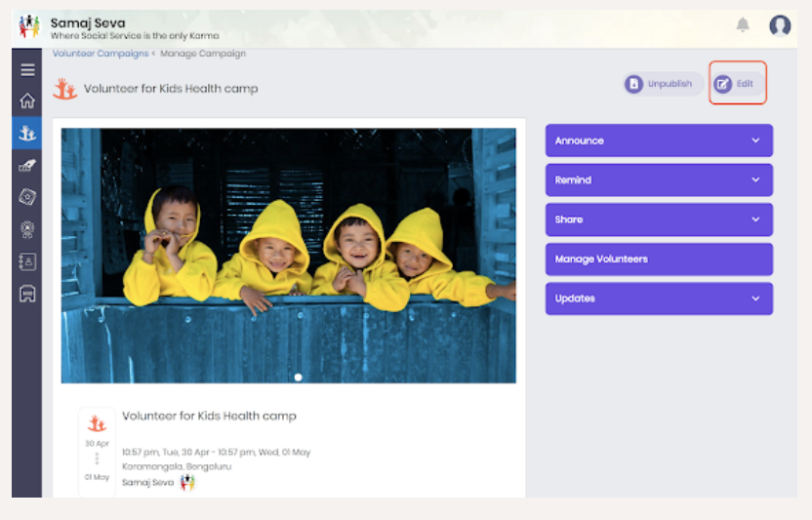Open the hamburger menu in the sidebar

[27, 70]
